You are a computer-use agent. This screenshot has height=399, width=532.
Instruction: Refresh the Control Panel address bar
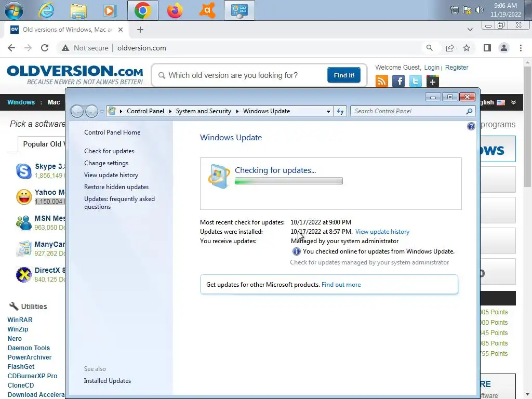[x=340, y=111]
